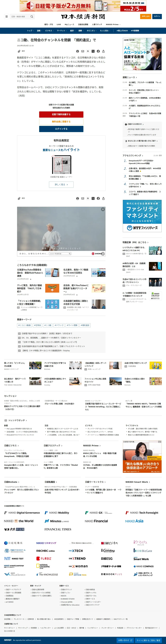Screen dimensions: 166x644
Task: Expand the 速報 navigation dropdown
Action: coord(39,31)
